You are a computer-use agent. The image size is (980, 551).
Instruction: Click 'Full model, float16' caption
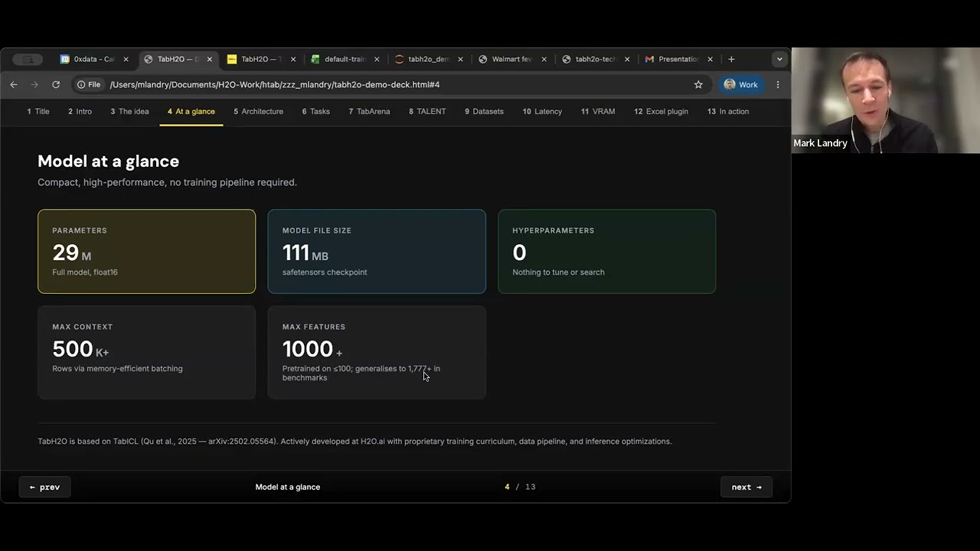[85, 272]
